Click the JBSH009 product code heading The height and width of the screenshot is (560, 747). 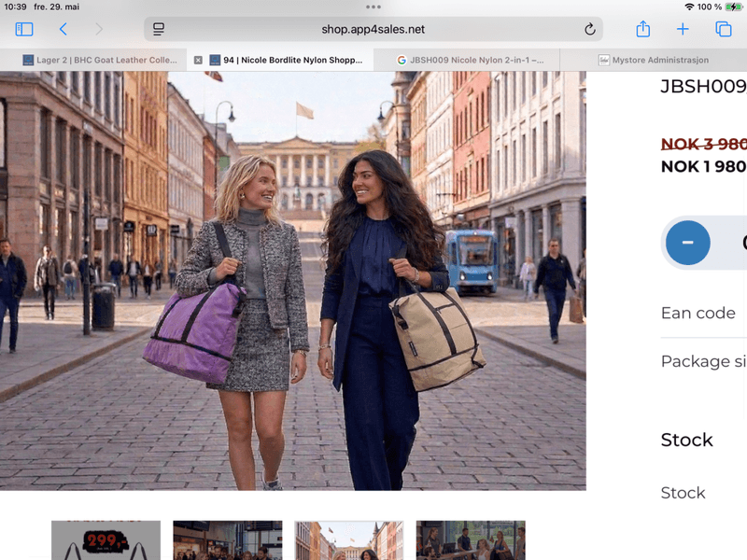click(704, 86)
